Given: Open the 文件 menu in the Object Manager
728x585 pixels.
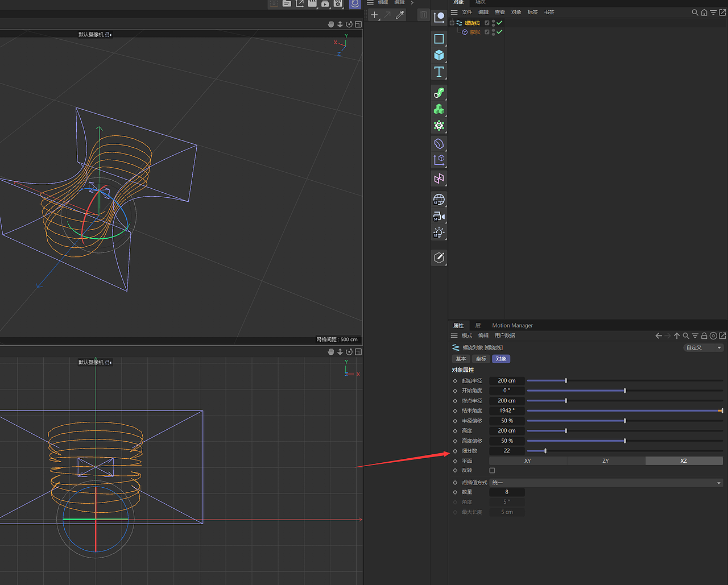Looking at the screenshot, I should coord(467,11).
